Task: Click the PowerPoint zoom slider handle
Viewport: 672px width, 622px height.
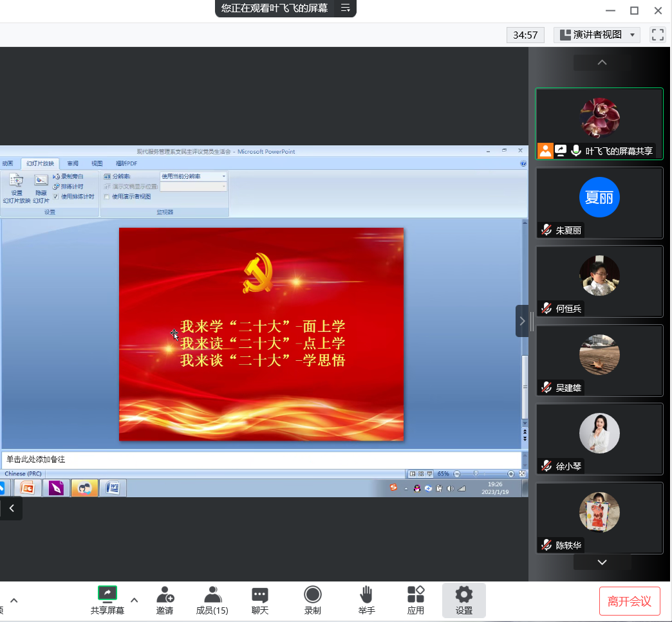Action: click(x=476, y=473)
